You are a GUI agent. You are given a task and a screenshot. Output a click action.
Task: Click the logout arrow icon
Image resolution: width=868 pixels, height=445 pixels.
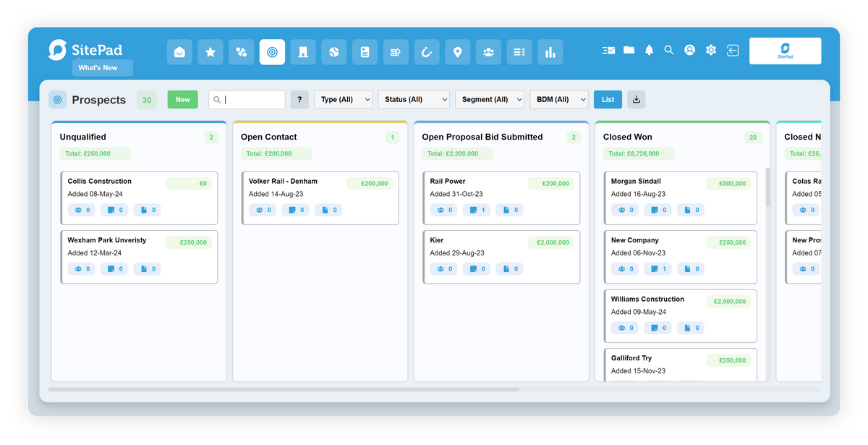tap(733, 50)
